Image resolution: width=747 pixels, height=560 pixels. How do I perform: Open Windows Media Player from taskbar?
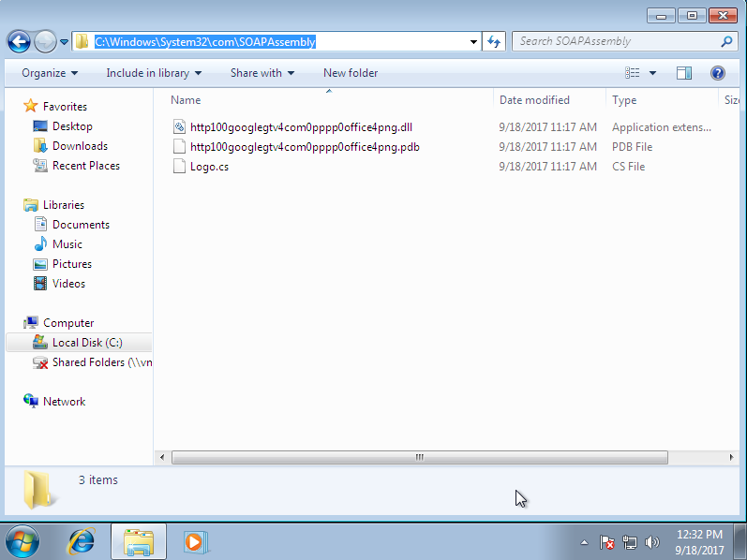(x=195, y=542)
